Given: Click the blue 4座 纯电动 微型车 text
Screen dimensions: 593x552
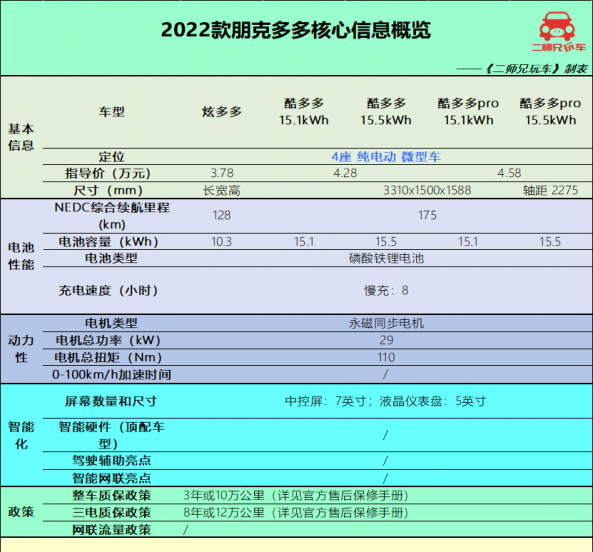Looking at the screenshot, I should tap(386, 157).
